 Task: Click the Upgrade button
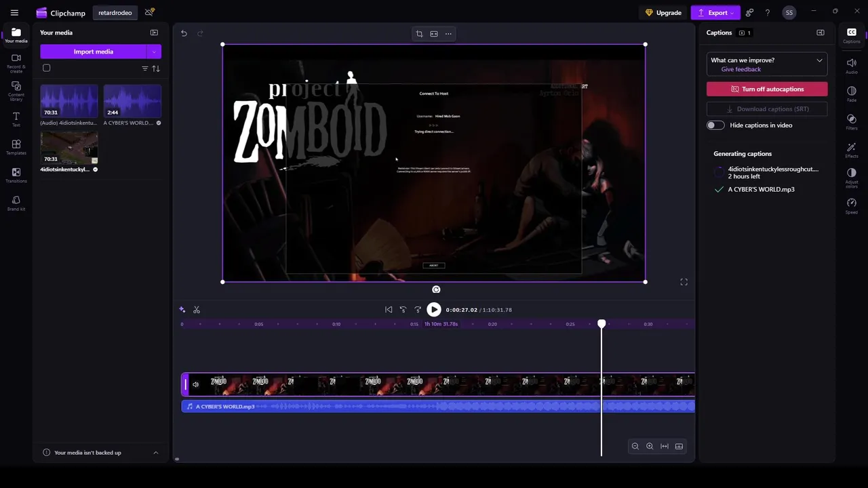663,13
